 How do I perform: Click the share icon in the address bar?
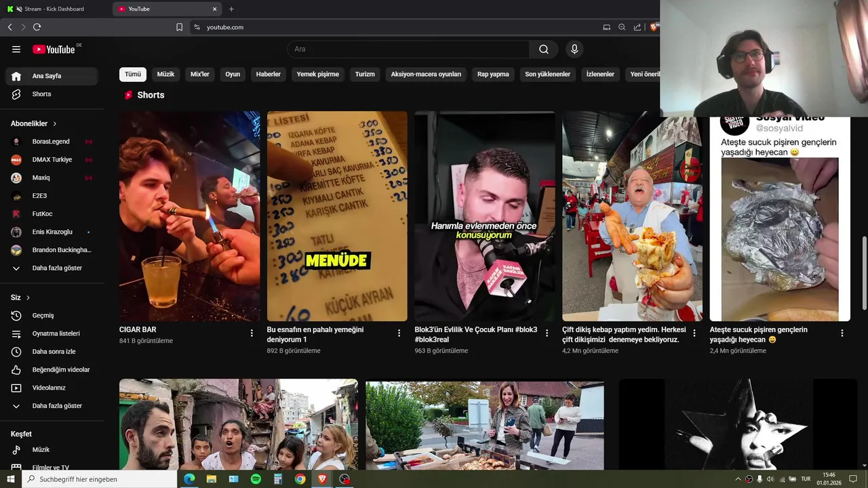pyautogui.click(x=637, y=27)
